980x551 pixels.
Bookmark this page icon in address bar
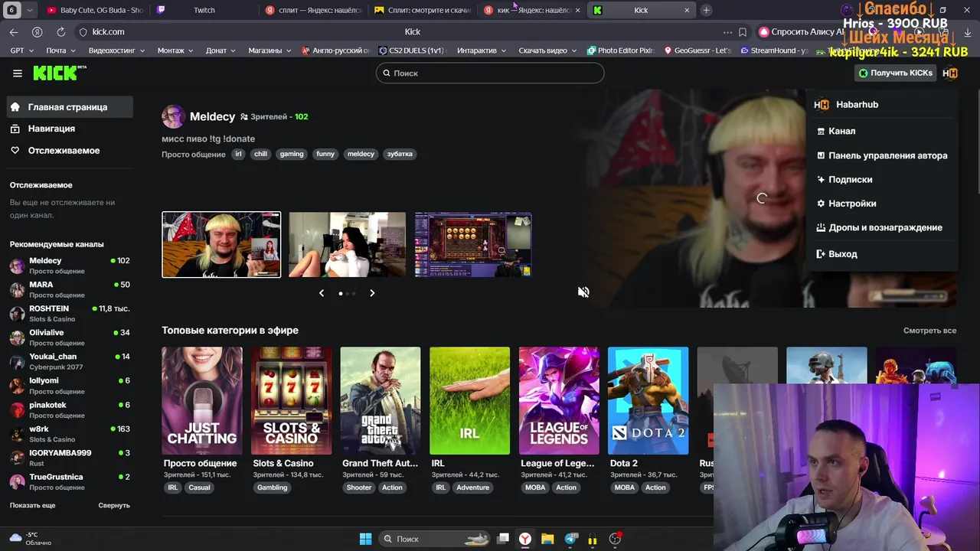tap(743, 32)
